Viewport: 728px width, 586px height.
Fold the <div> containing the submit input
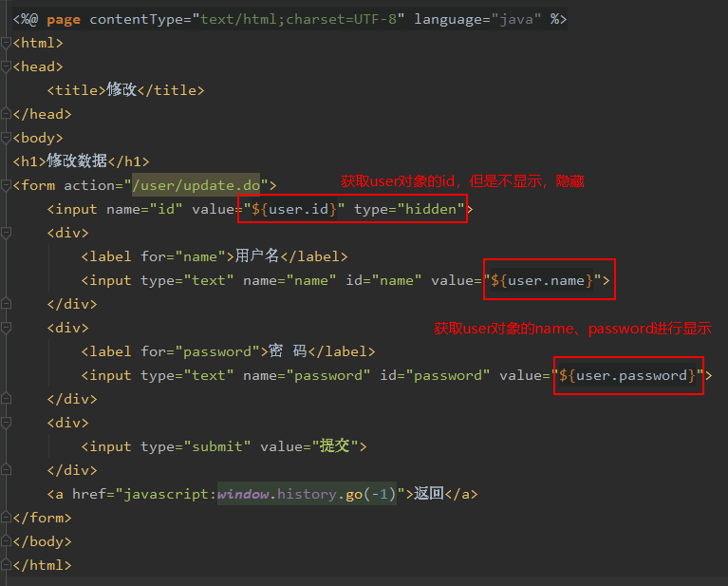click(6, 423)
